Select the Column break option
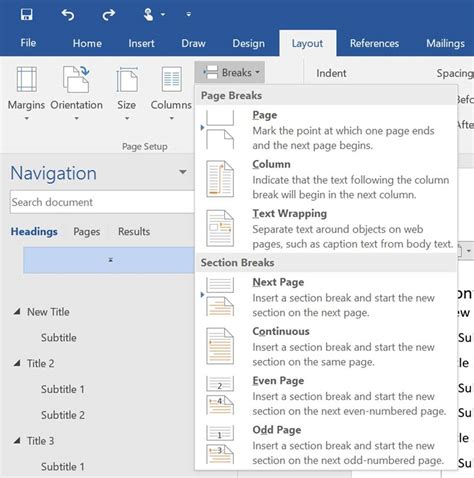 326,179
